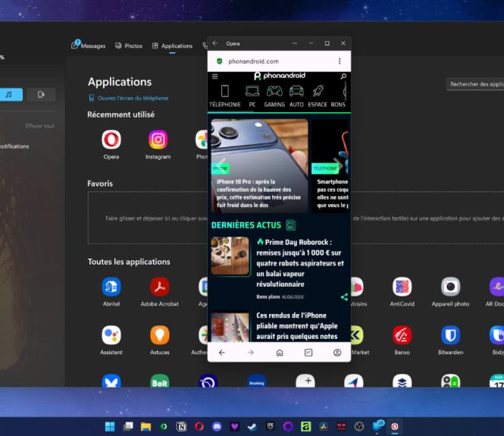The width and height of the screenshot is (504, 436).
Task: Click the Bons plans article tag
Action: click(x=268, y=296)
